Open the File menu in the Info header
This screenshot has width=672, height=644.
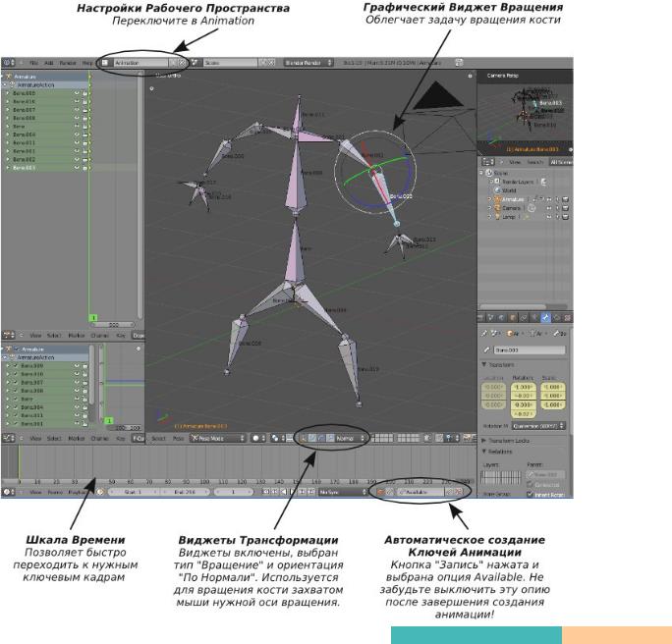(x=33, y=63)
